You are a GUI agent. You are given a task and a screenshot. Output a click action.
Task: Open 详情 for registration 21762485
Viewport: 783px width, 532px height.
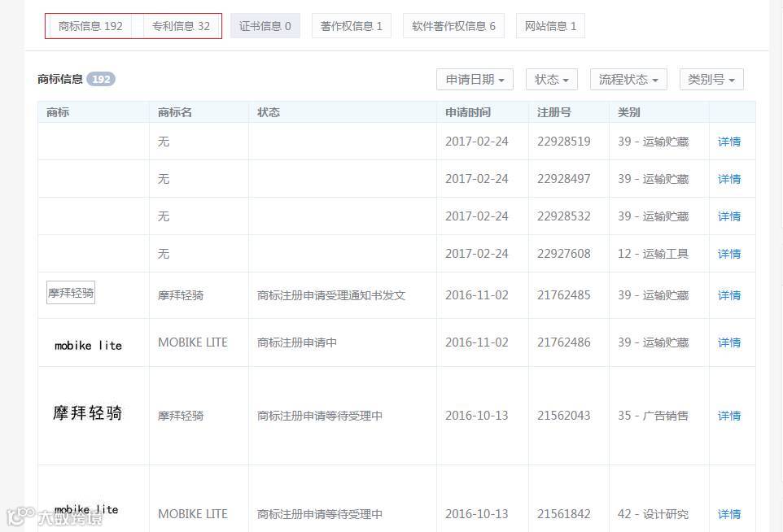729,295
